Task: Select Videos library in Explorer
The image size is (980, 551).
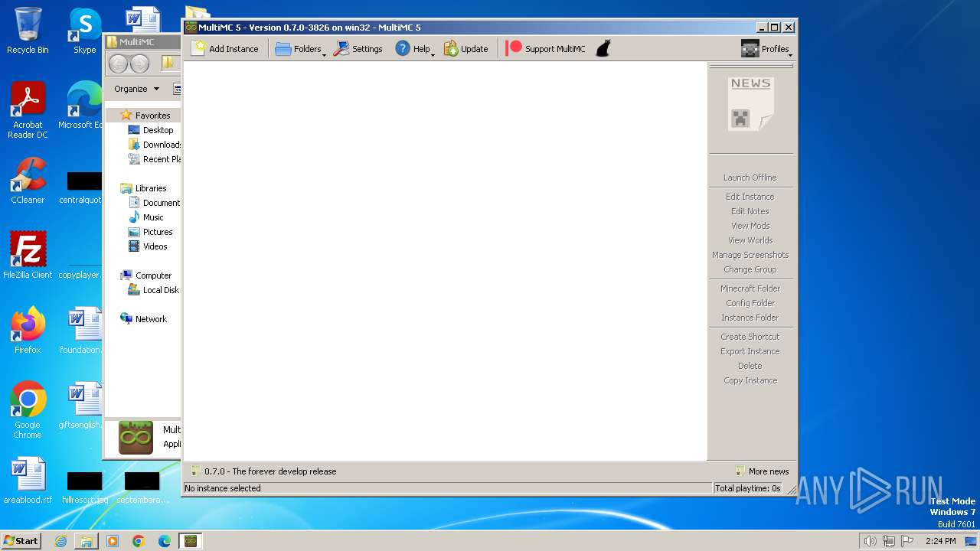Action: 148,246
